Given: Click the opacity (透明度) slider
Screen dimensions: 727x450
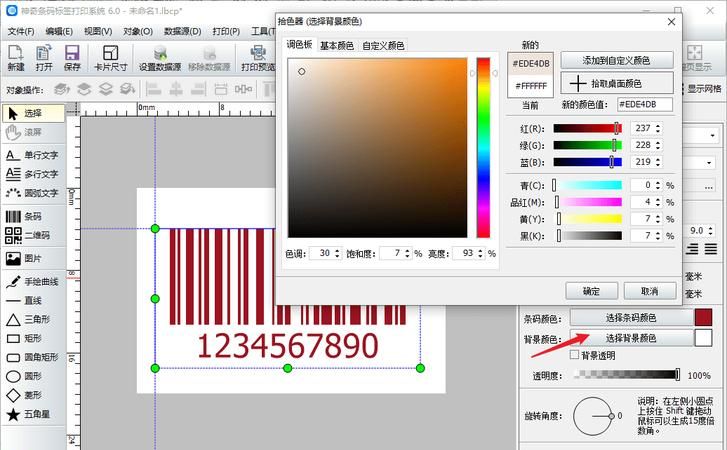Looking at the screenshot, I should [x=626, y=374].
